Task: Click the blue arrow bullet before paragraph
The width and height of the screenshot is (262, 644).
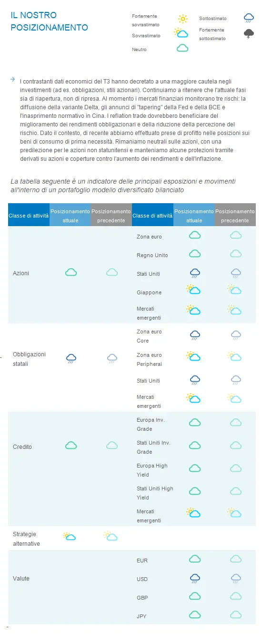Action: coord(12,80)
